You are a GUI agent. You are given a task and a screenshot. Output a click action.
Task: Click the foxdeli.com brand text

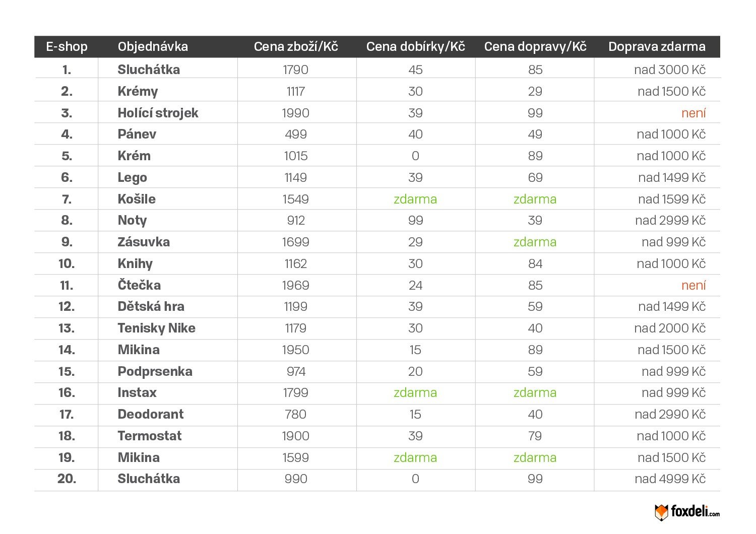pos(695,512)
